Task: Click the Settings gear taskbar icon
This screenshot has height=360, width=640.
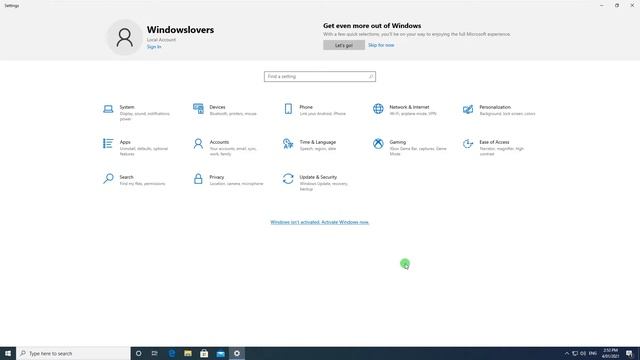Action: click(237, 353)
